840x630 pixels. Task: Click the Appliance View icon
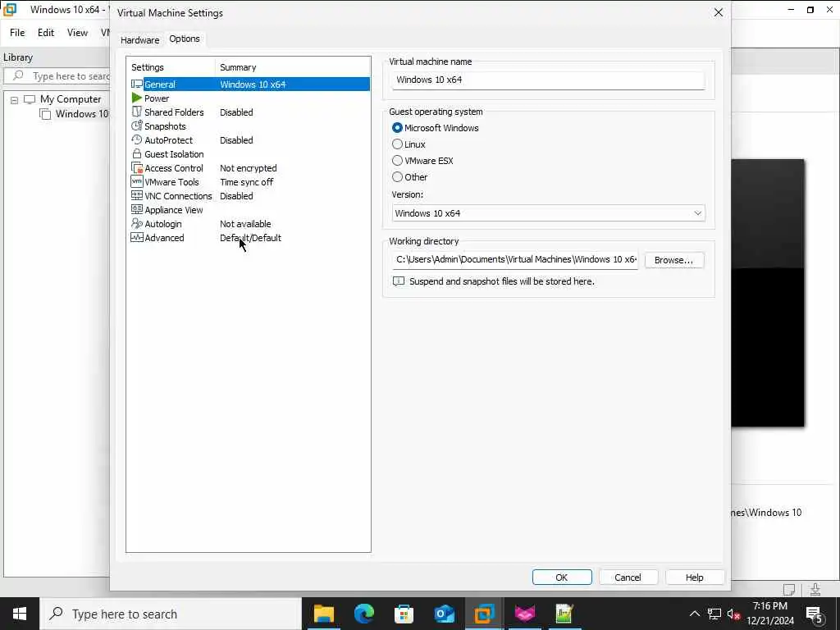click(x=137, y=209)
